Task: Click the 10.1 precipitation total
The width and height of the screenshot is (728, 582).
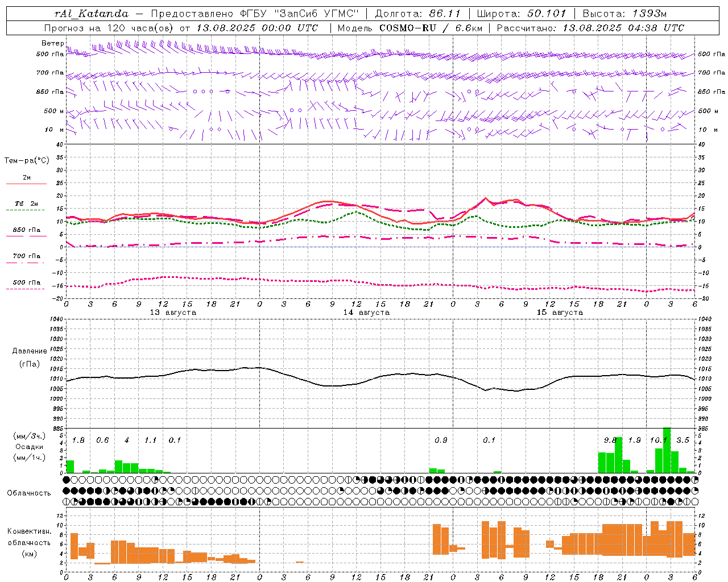Action: (659, 440)
